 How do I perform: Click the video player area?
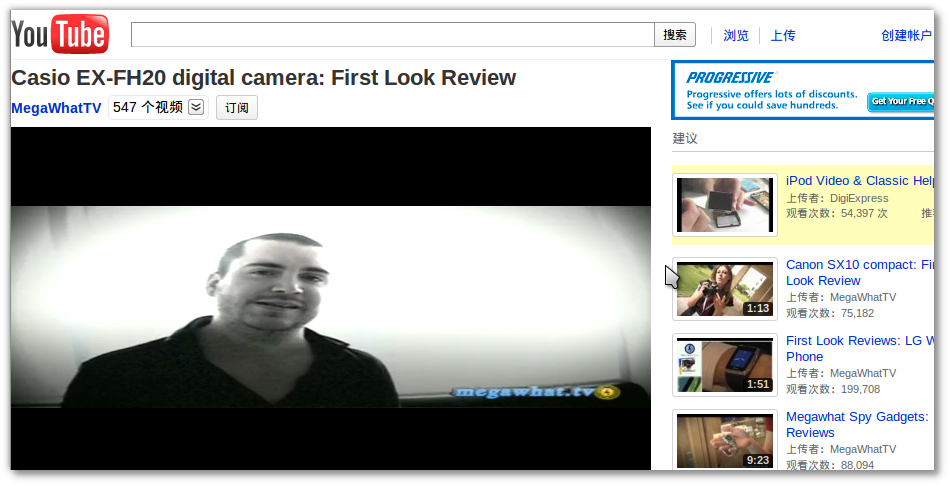331,298
